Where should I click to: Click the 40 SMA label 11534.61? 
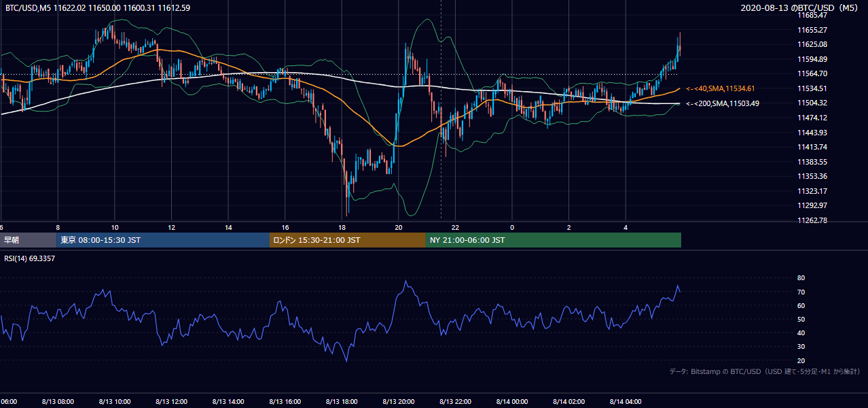point(721,88)
